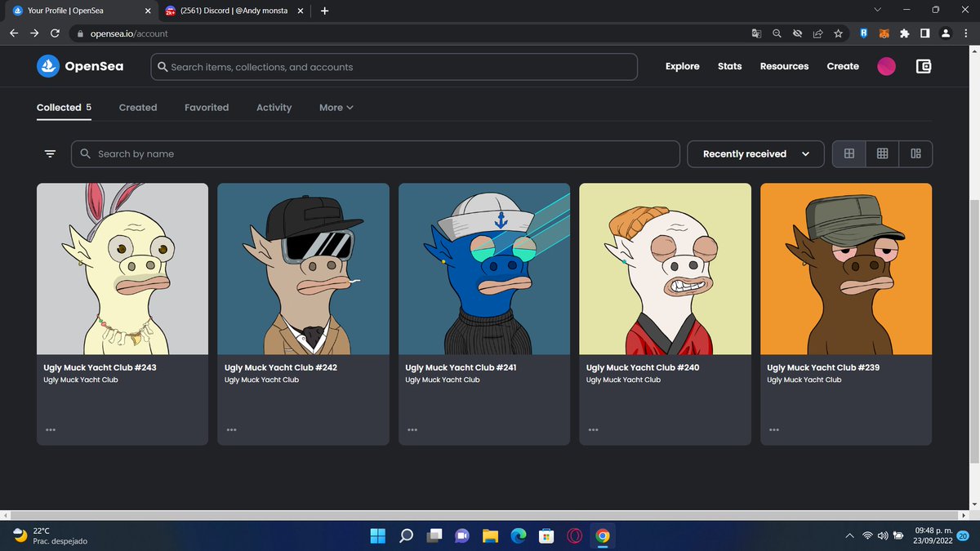Select the Collected tab
The width and height of the screenshot is (980, 551).
click(x=64, y=107)
